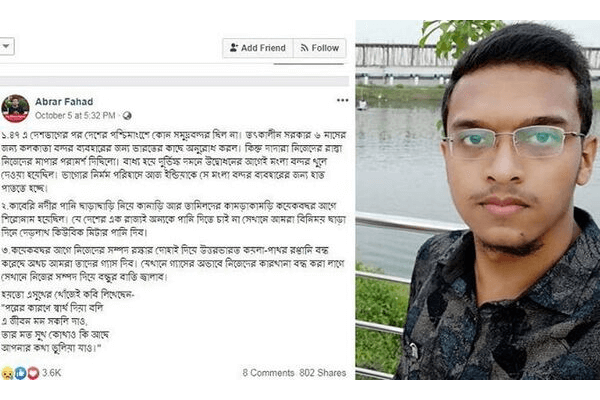Open the October 5 at 5:32 PM timestamp

75,116
